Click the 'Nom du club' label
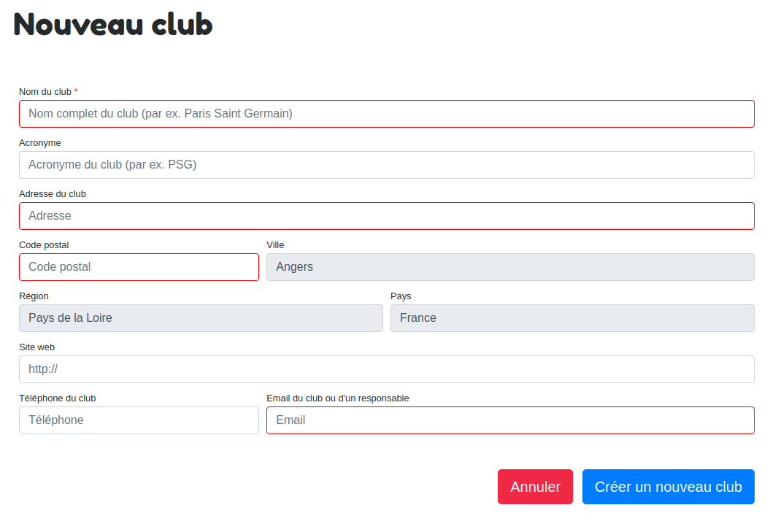The height and width of the screenshot is (532, 770). point(45,92)
